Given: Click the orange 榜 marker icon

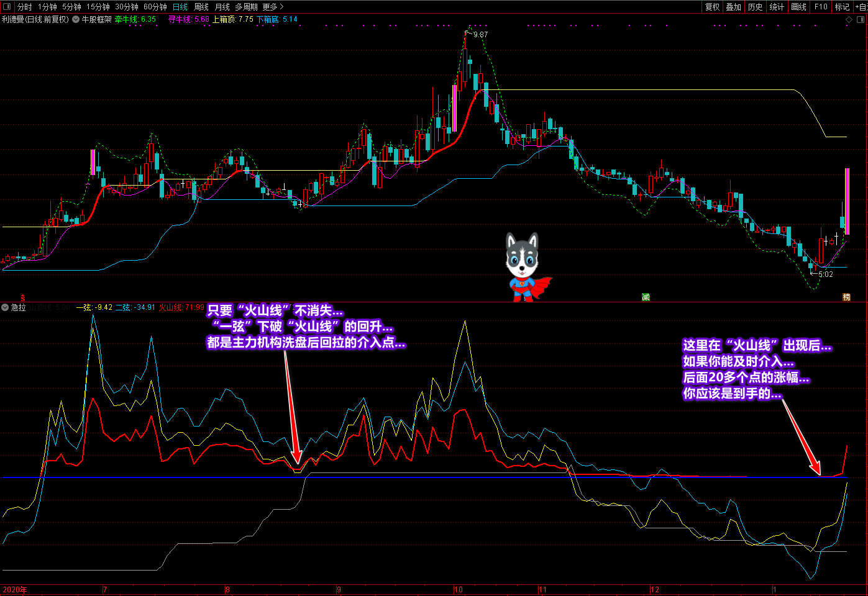Looking at the screenshot, I should point(846,297).
